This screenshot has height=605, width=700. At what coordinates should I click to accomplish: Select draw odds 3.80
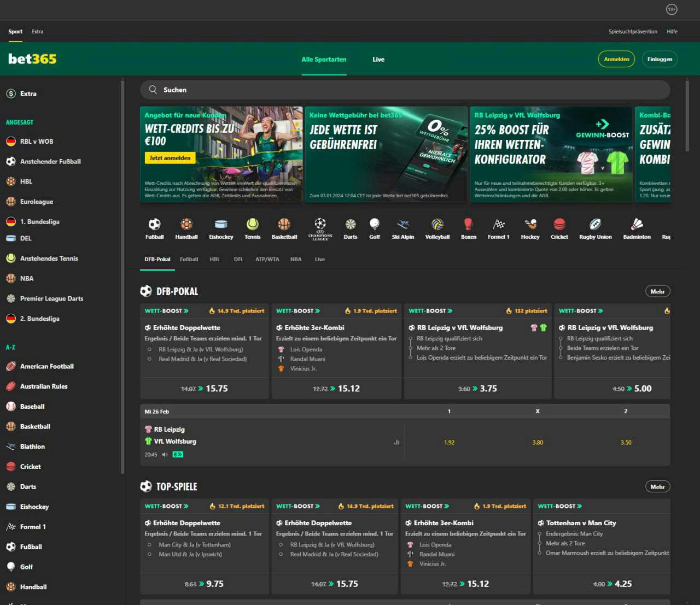click(538, 442)
